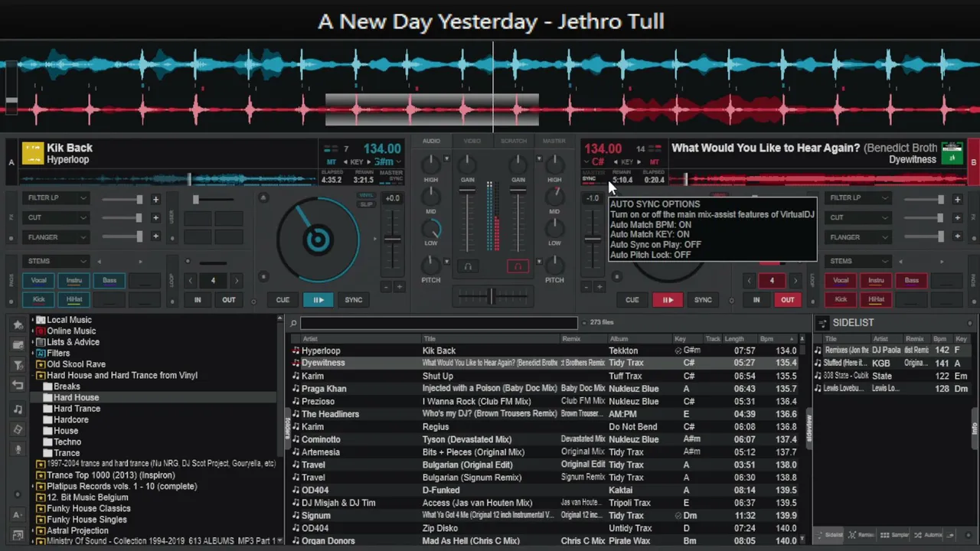Double deck A loop length with right arrow
Screen dimensions: 980x551
236,281
